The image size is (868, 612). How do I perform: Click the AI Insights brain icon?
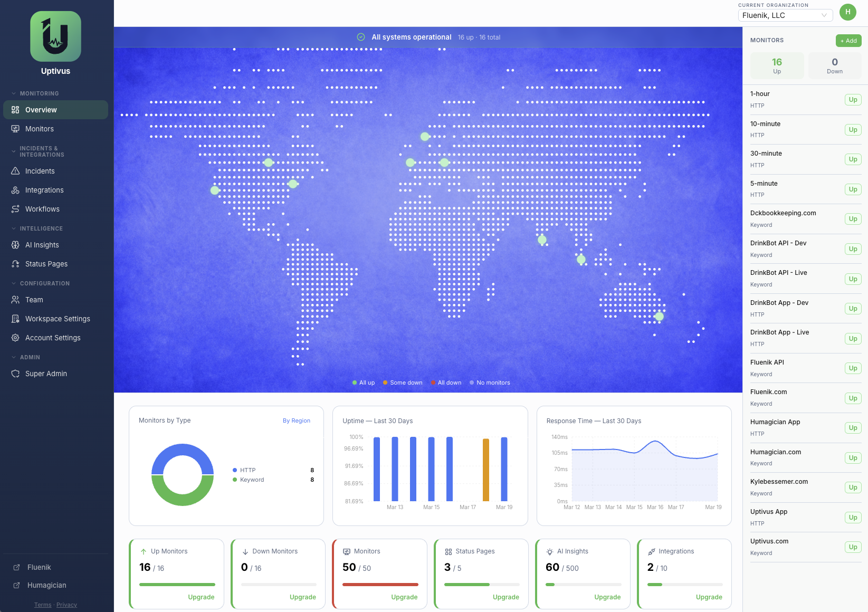[x=15, y=245]
